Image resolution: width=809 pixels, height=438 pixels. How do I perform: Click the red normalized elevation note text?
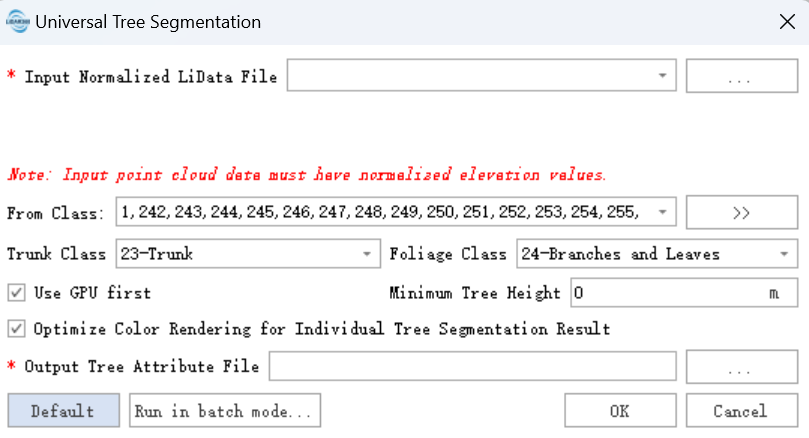click(306, 174)
